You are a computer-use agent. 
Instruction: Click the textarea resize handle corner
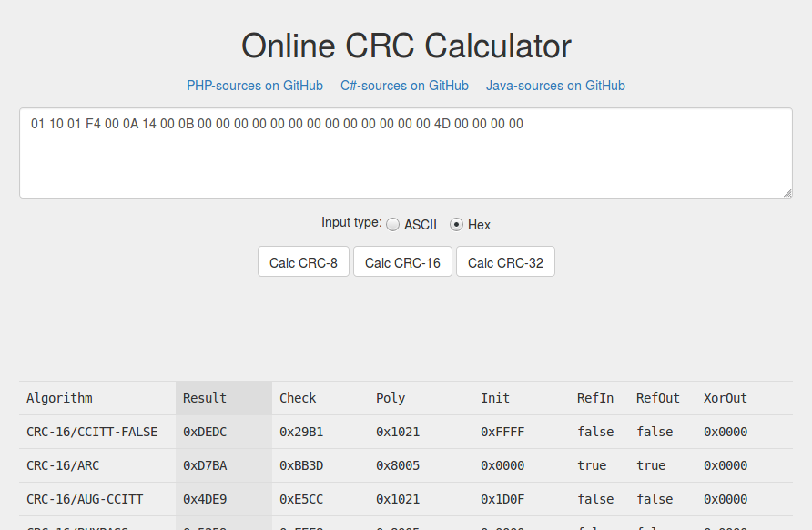787,192
